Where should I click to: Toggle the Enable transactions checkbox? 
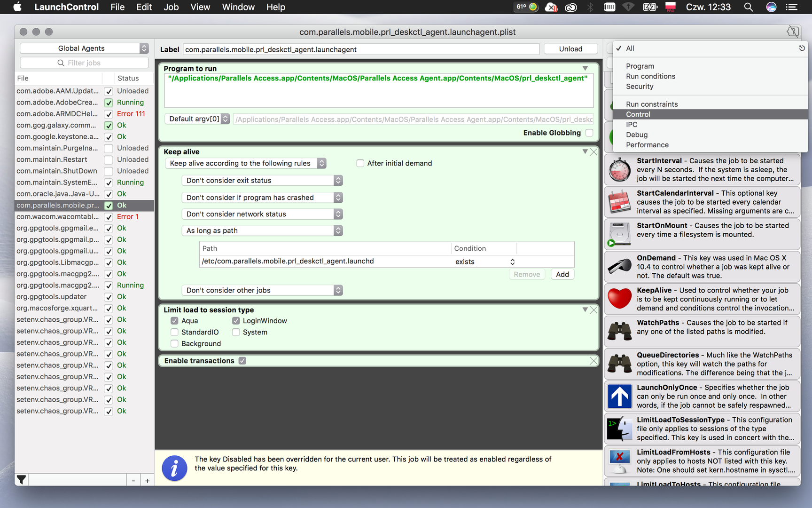(x=242, y=361)
